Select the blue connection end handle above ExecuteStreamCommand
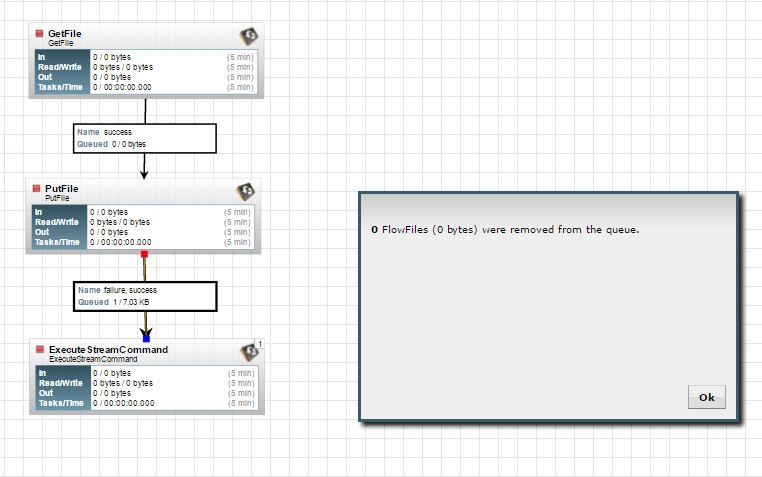Image resolution: width=762 pixels, height=477 pixels. click(x=146, y=339)
